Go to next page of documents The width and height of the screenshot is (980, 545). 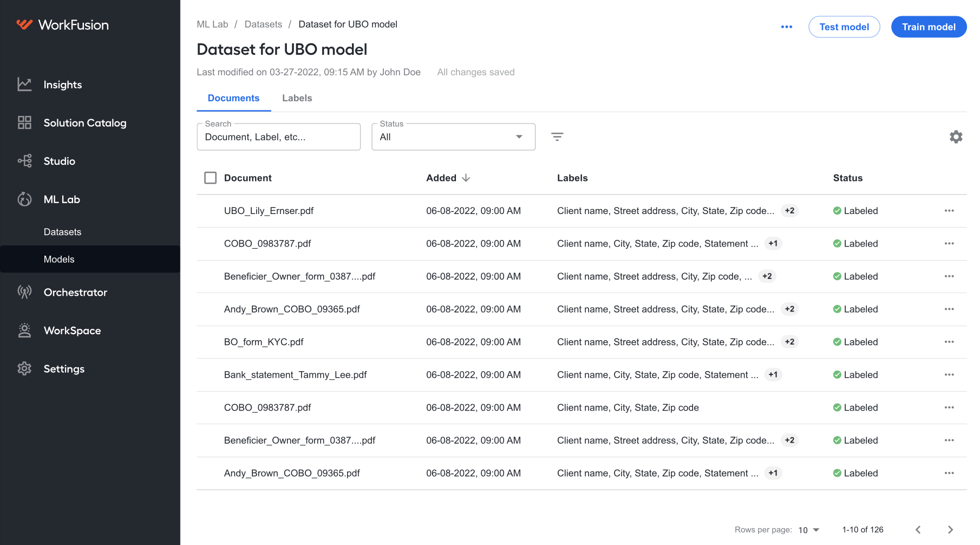click(x=950, y=530)
